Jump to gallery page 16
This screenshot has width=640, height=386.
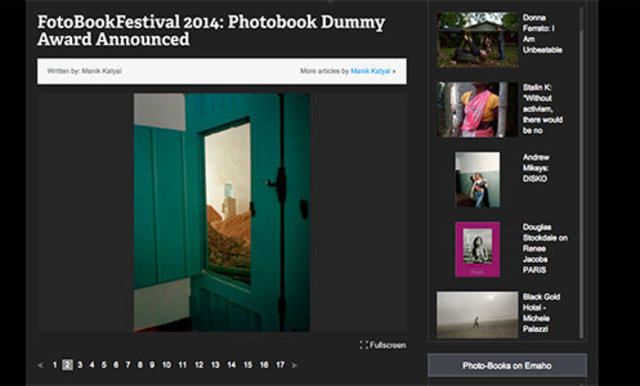pos(264,365)
